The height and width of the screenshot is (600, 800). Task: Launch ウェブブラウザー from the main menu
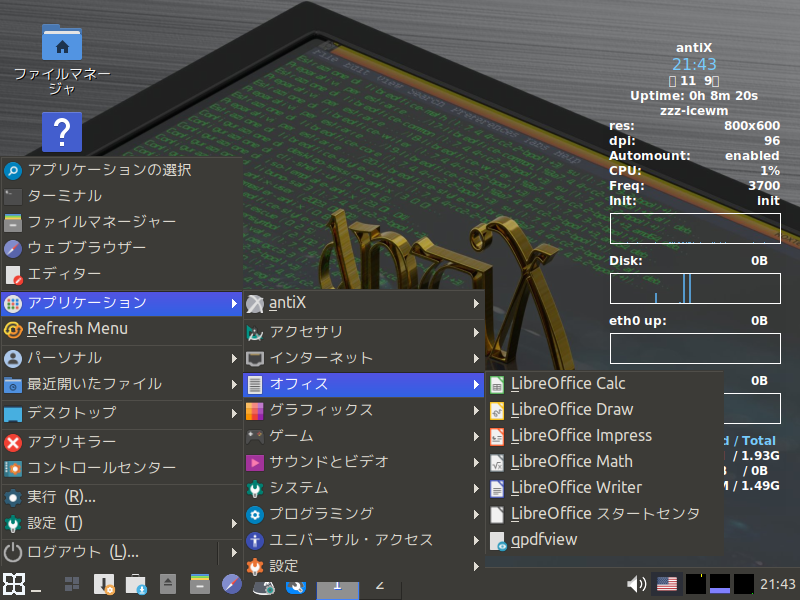[x=122, y=248]
